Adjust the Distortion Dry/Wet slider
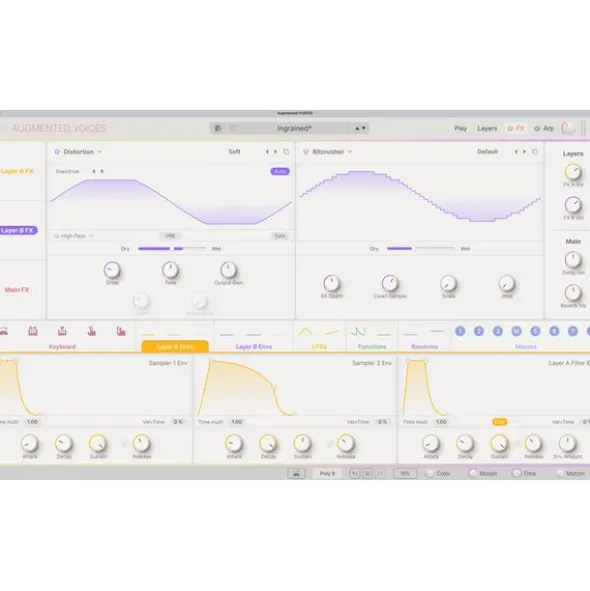 coord(172,249)
